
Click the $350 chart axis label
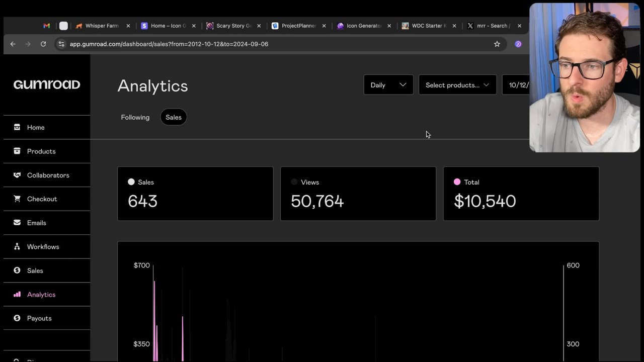(142, 344)
